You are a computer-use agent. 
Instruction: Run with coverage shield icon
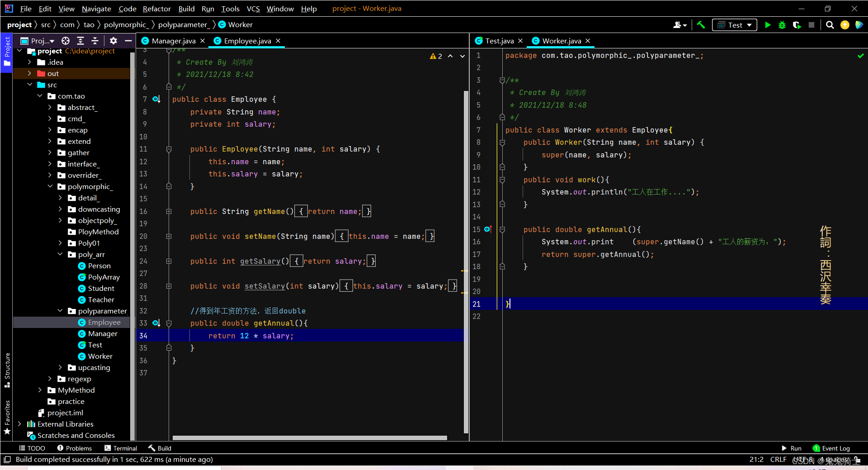point(797,25)
